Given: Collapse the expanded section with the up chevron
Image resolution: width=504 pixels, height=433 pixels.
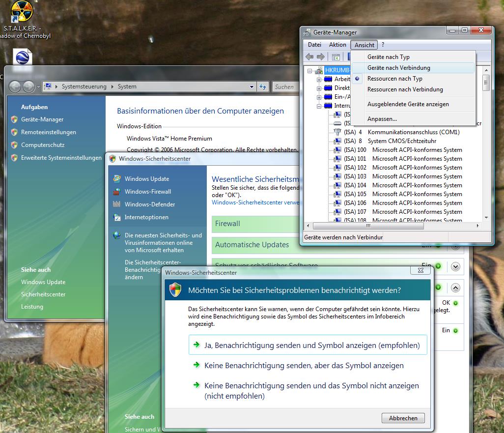Looking at the screenshot, I should (x=455, y=288).
